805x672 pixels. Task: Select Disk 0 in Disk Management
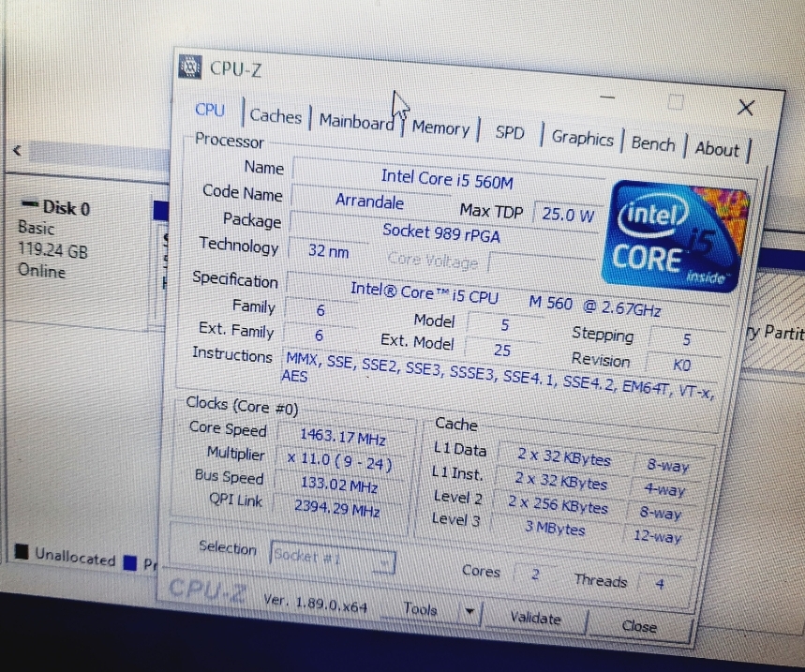coord(54,208)
